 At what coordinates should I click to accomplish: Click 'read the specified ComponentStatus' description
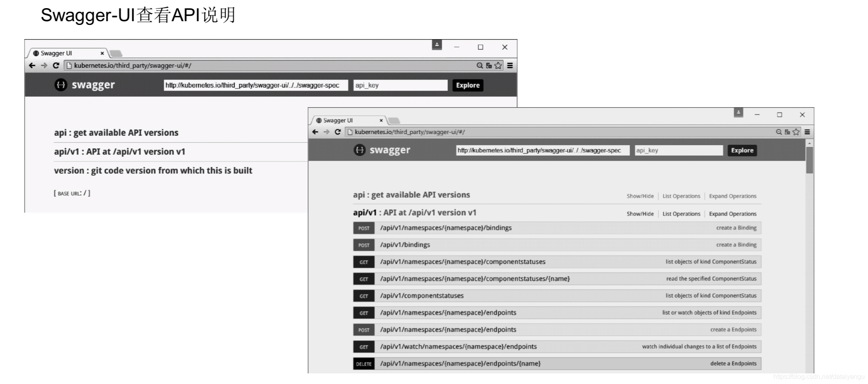[711, 279]
